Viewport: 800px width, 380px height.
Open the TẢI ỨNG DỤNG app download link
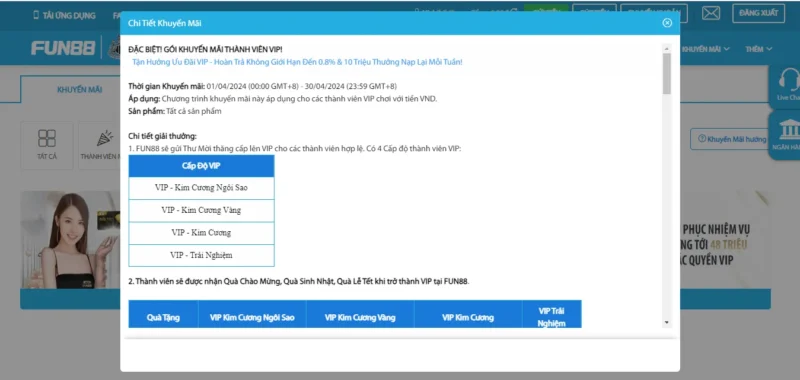click(64, 15)
